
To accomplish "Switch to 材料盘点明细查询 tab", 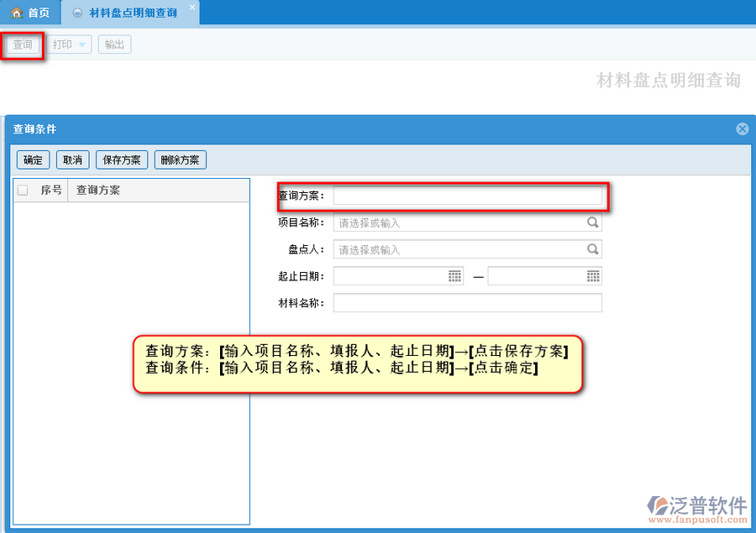I will pyautogui.click(x=130, y=13).
